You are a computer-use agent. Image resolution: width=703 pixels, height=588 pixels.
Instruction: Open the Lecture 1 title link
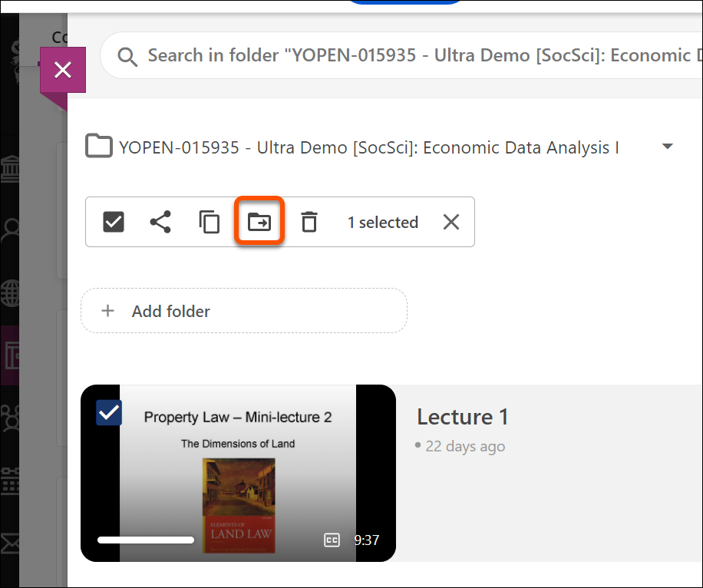point(462,417)
